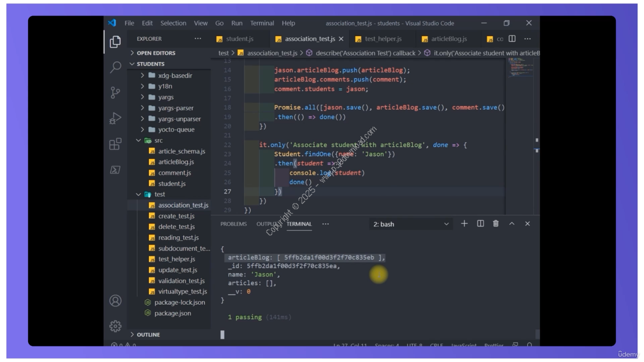Expand the yocto-queue folder
The image size is (644, 362).
(x=169, y=129)
